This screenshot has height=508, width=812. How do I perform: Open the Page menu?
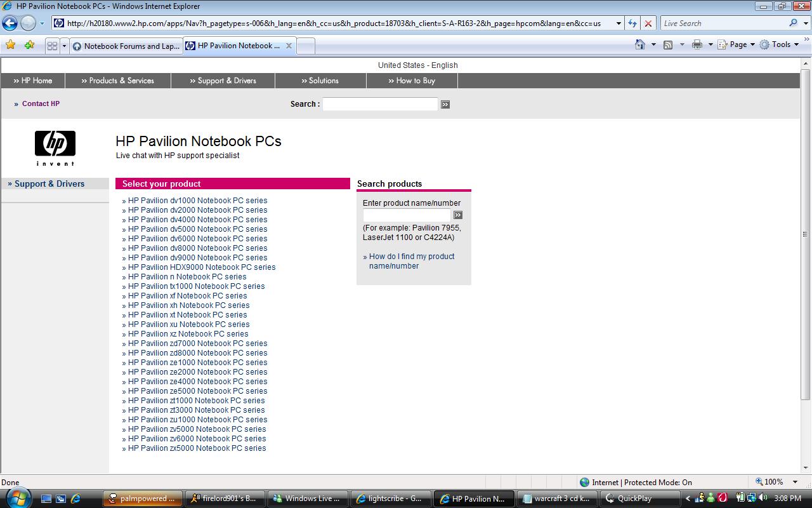click(737, 44)
